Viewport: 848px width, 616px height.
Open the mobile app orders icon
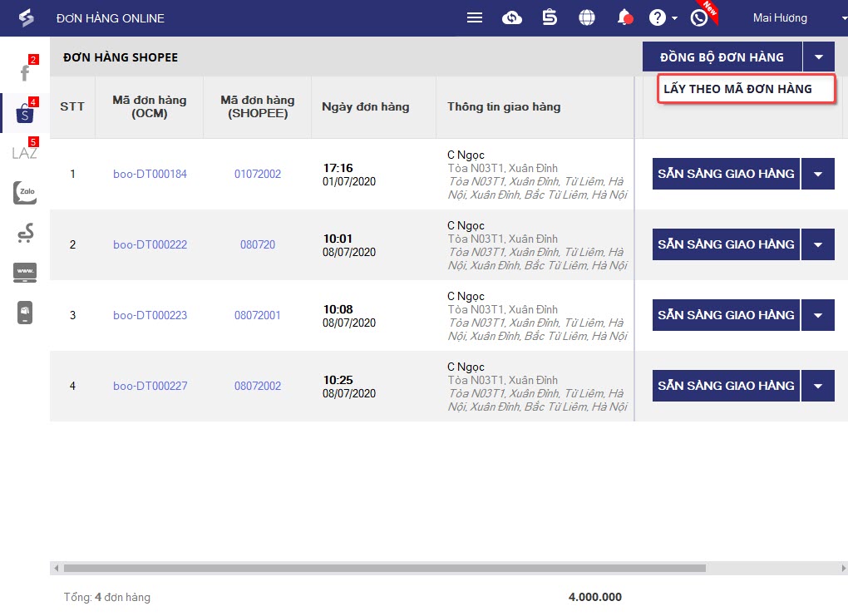25,312
